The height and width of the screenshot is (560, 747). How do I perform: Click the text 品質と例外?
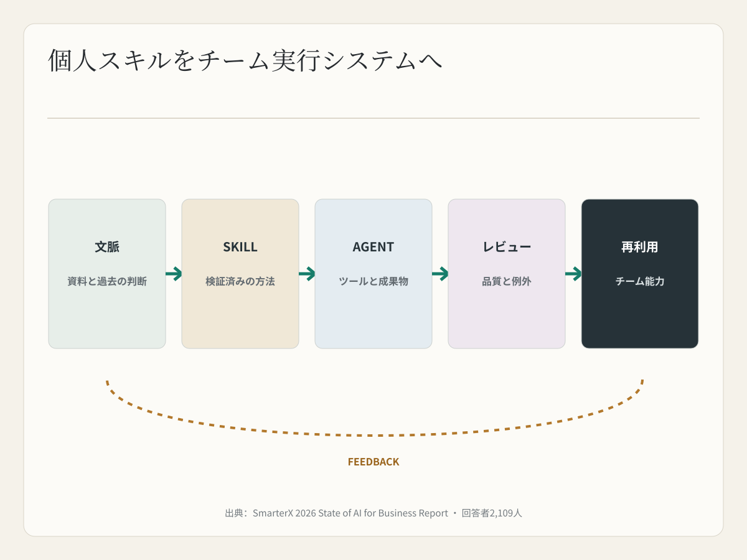[507, 281]
